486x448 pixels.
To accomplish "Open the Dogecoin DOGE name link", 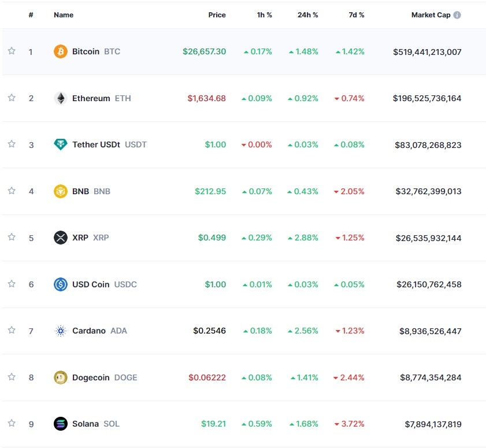I will [104, 377].
